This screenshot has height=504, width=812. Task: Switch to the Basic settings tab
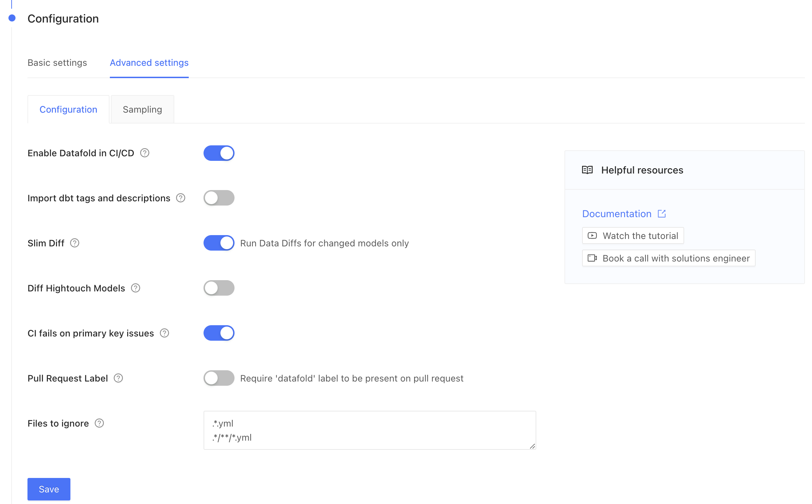coord(57,63)
